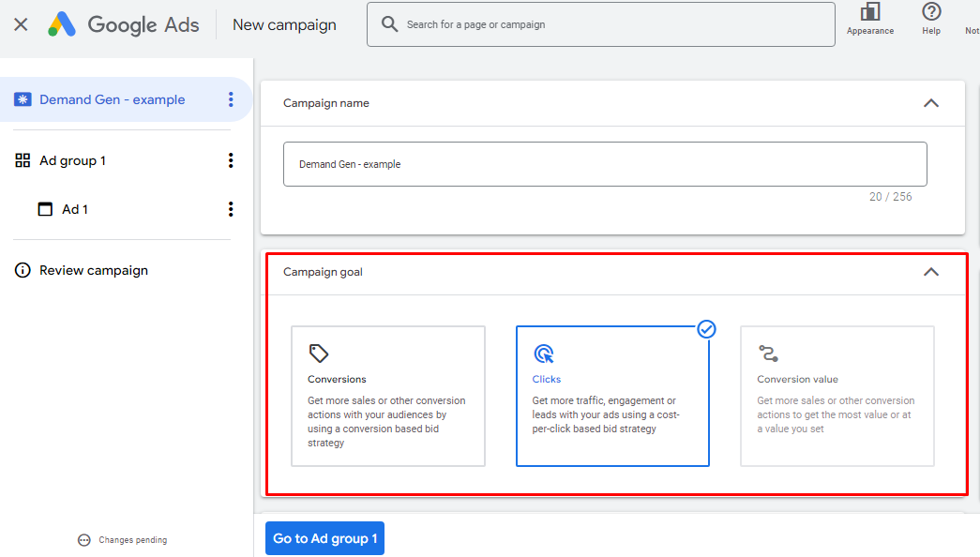Select the Conversions goal card
Screen dimensions: 980x557
click(x=388, y=396)
